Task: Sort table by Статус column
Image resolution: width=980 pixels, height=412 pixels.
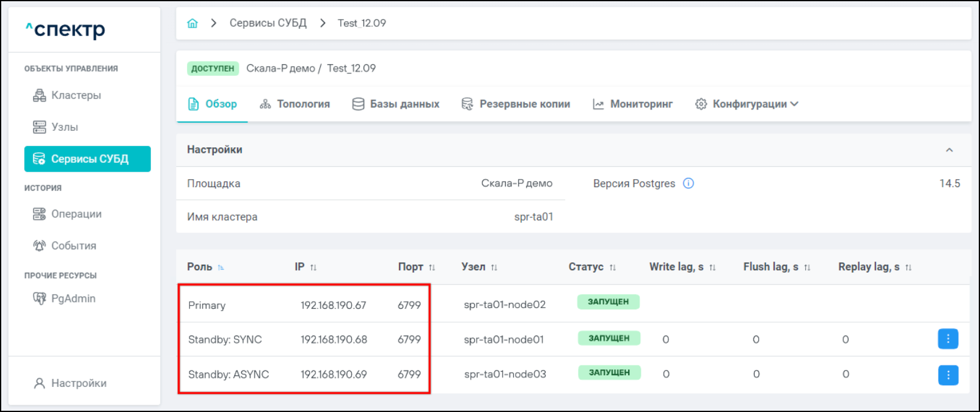Action: tap(612, 267)
